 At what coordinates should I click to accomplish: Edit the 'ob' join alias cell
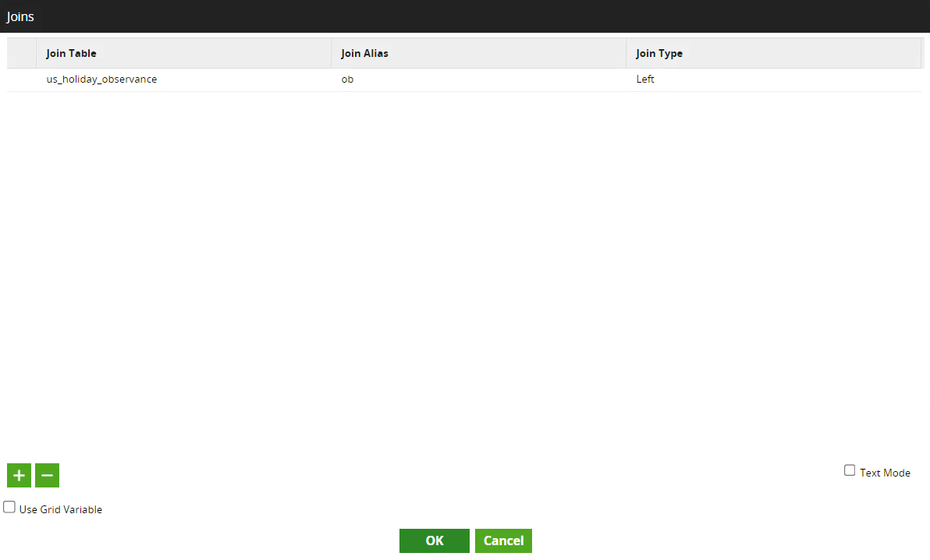point(347,80)
